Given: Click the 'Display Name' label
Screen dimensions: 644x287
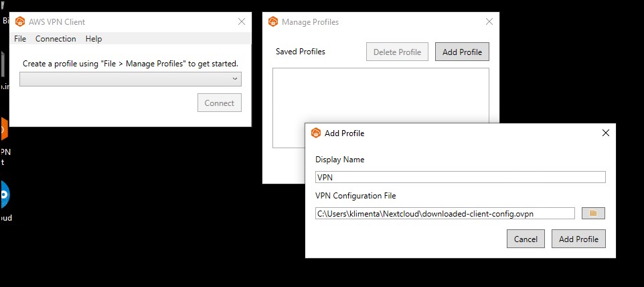Looking at the screenshot, I should (x=339, y=160).
